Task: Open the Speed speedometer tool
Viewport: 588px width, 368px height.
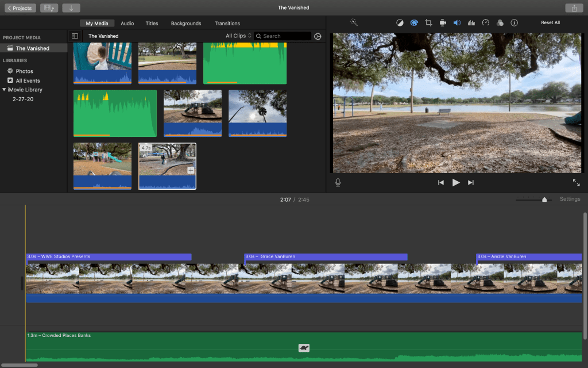Action: point(485,23)
